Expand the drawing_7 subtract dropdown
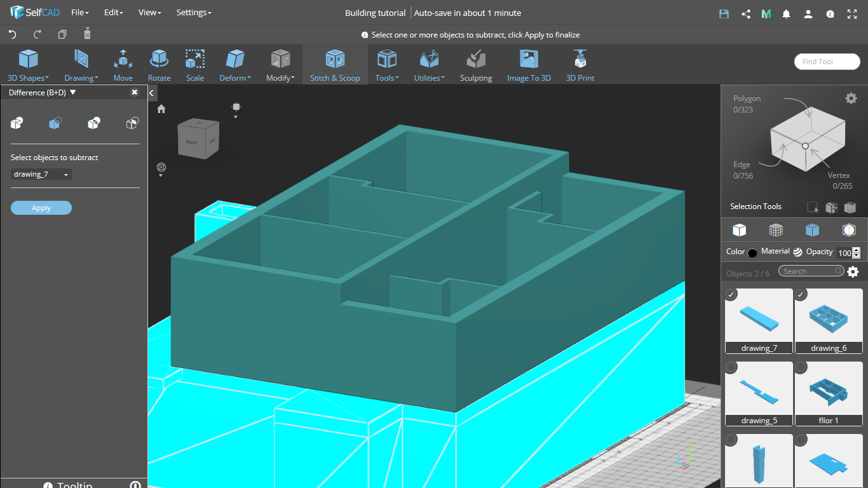 (41, 174)
